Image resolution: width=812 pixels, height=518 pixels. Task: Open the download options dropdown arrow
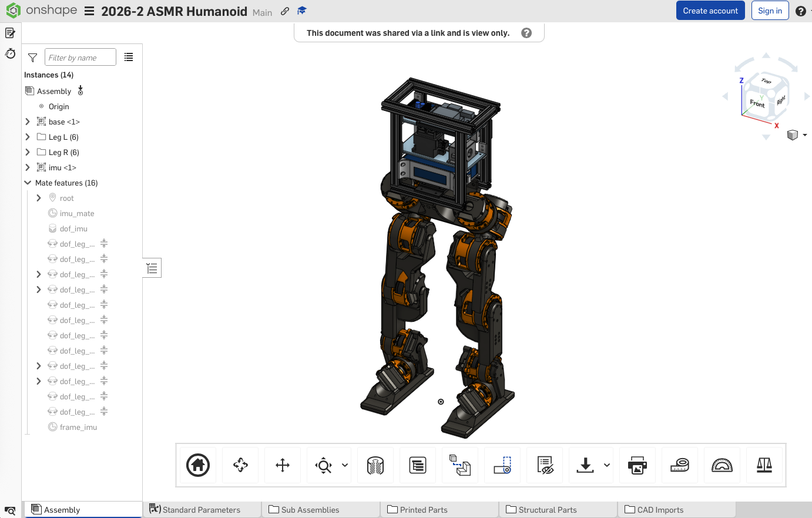(607, 465)
